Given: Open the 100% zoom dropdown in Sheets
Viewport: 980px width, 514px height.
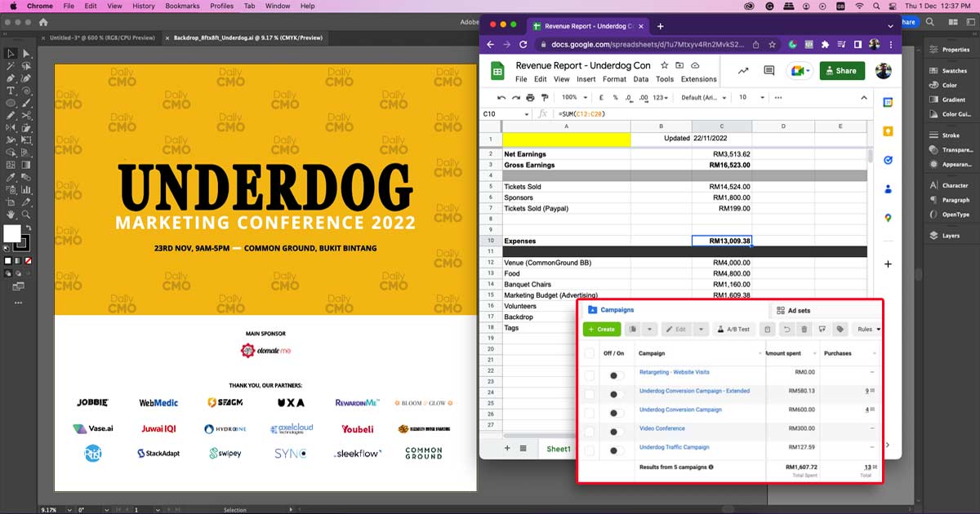Looking at the screenshot, I should coord(575,98).
